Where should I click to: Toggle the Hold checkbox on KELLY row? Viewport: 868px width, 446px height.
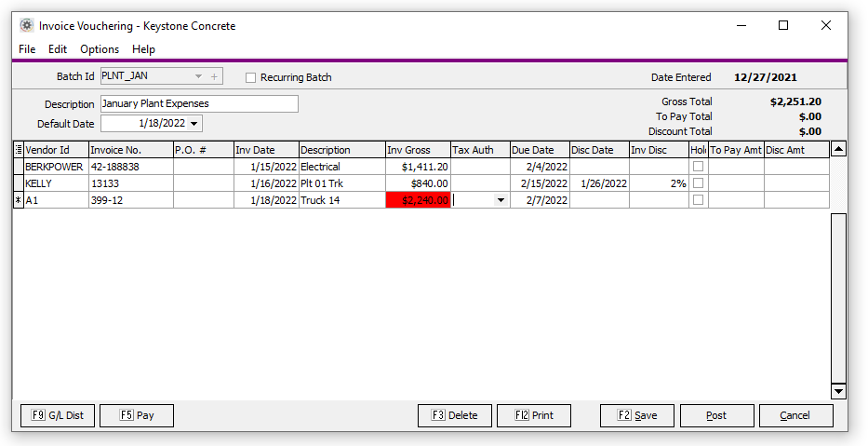(698, 183)
